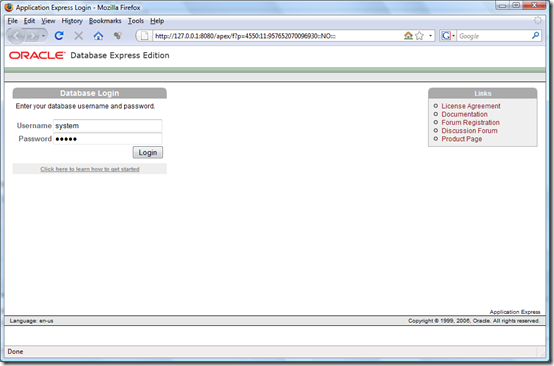This screenshot has width=554, height=366.
Task: Open the Forum Registration link
Action: click(x=470, y=123)
